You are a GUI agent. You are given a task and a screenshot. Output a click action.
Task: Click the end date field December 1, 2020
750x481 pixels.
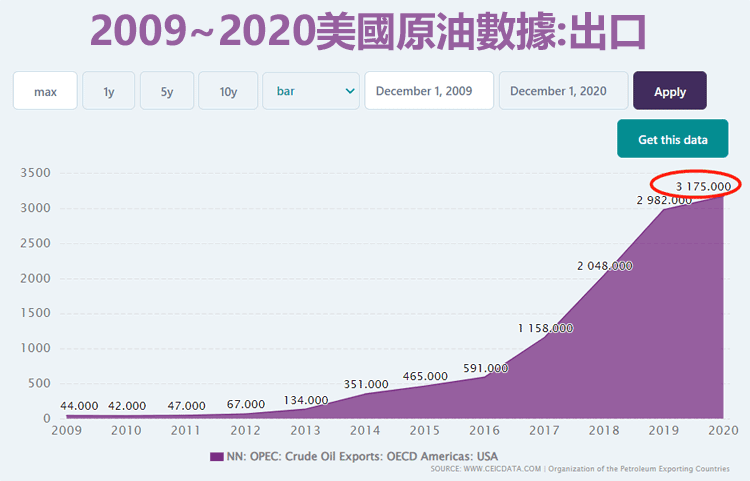pyautogui.click(x=563, y=91)
